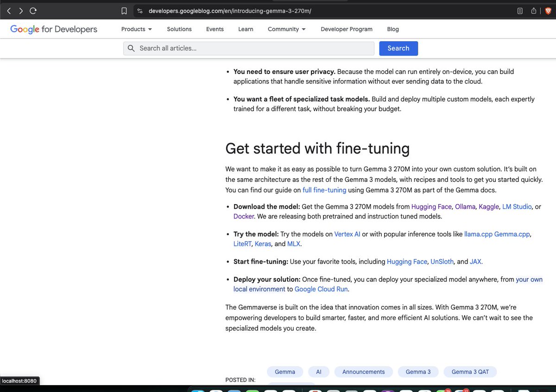Open the Gemma.cpp link
This screenshot has width=556, height=392.
coord(512,234)
